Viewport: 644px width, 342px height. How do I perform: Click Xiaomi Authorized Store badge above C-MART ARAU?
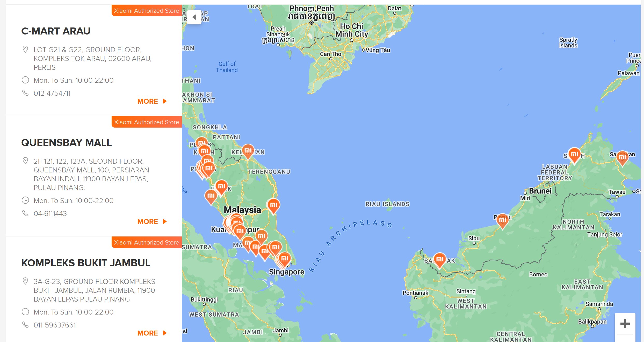147,11
